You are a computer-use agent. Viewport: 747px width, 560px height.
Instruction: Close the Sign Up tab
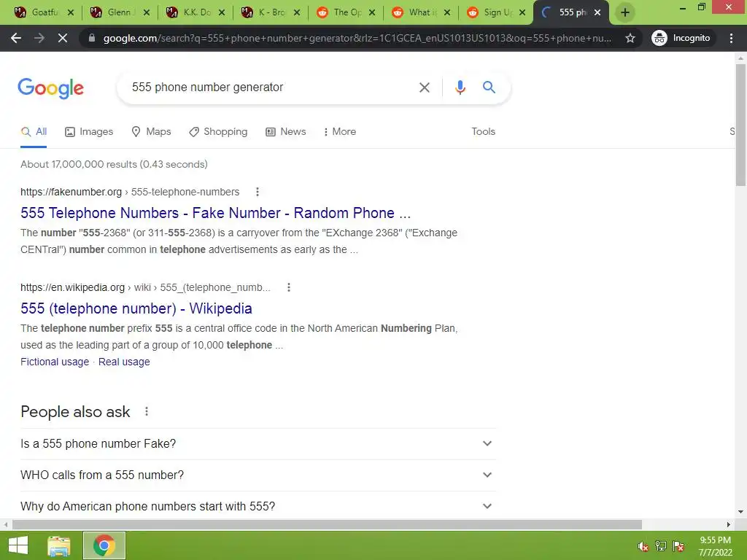tap(522, 12)
